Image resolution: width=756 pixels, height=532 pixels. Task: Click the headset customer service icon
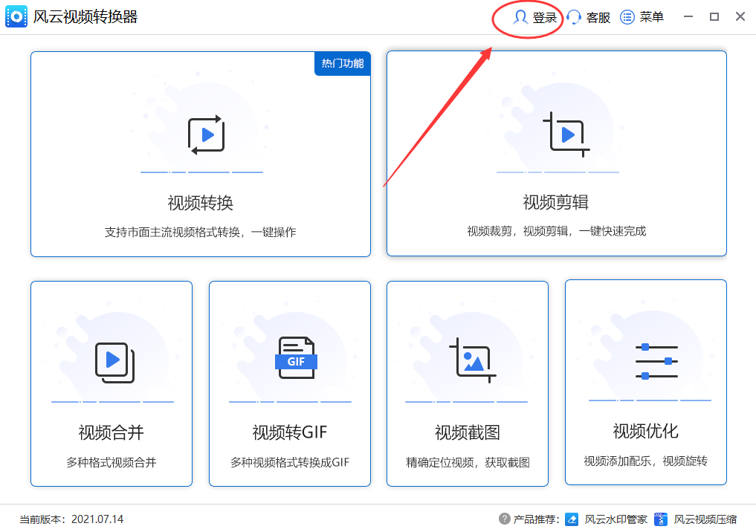(574, 17)
